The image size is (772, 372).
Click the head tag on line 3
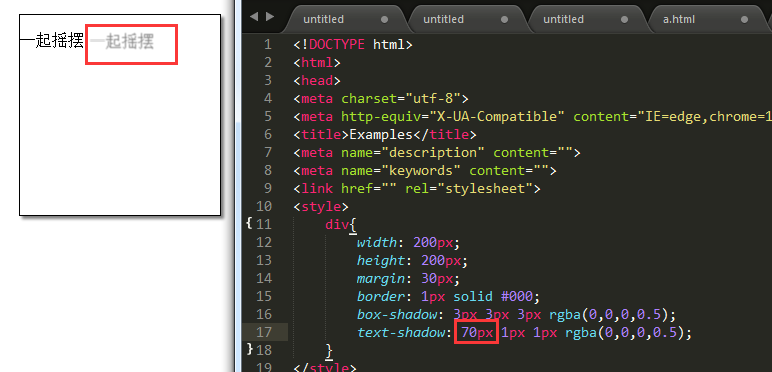click(317, 80)
